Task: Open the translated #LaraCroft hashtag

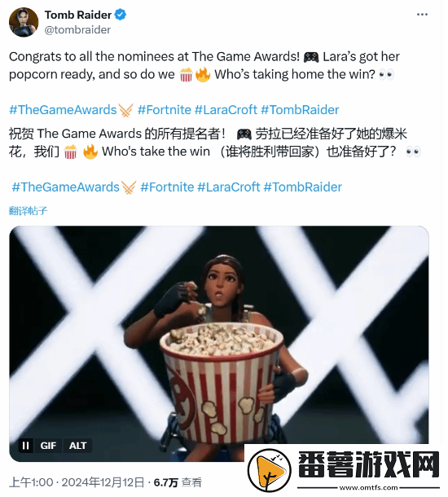Action: [x=229, y=187]
